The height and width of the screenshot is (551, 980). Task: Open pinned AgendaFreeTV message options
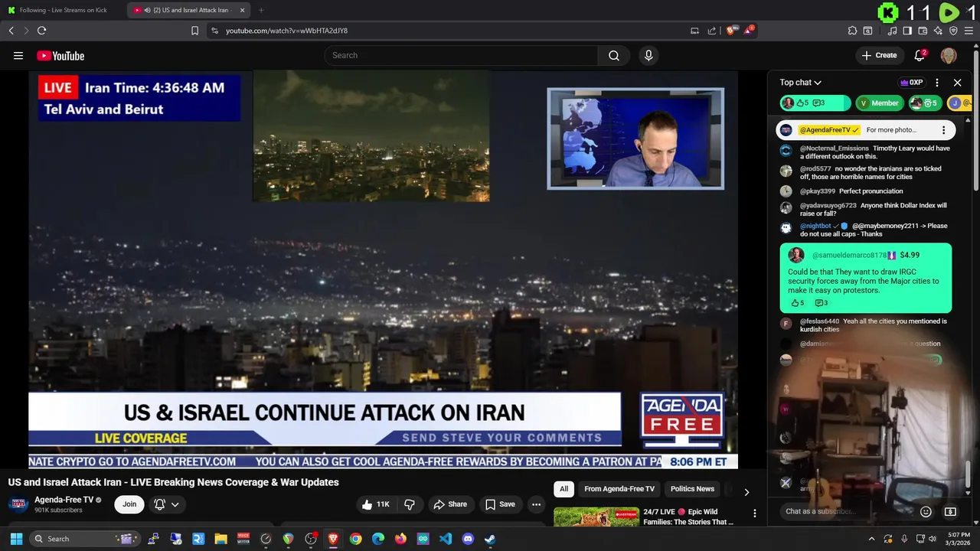coord(943,130)
